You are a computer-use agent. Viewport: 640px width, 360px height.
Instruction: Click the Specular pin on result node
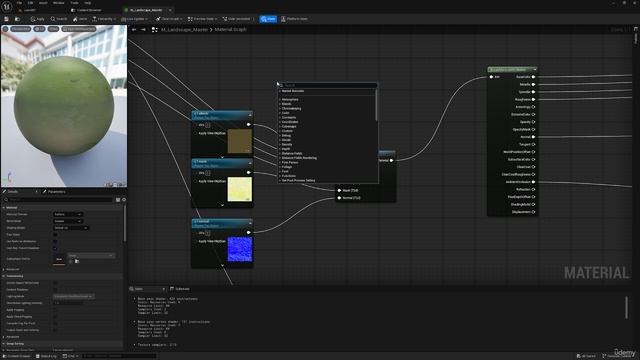[x=533, y=92]
